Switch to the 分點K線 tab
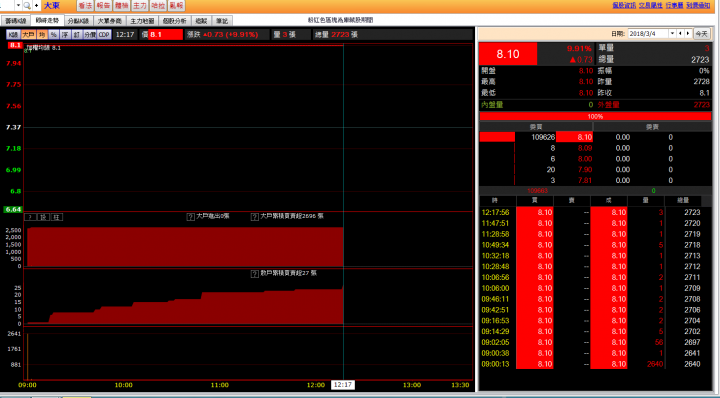Screen dimensions: 720x398 pyautogui.click(x=78, y=21)
